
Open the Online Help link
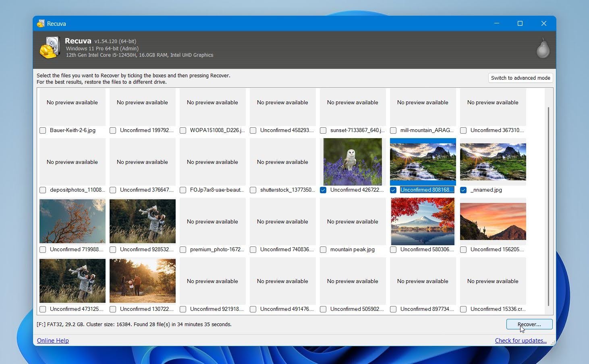pos(53,341)
